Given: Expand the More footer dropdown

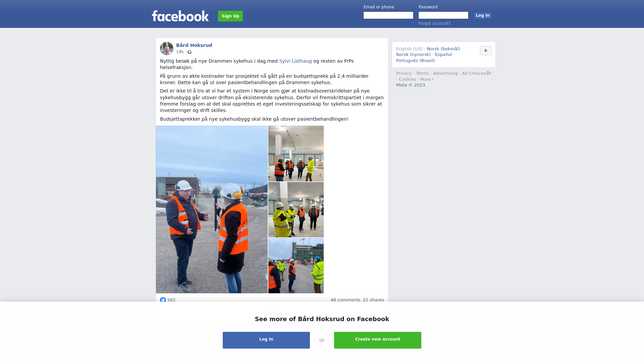Looking at the screenshot, I should pyautogui.click(x=427, y=79).
